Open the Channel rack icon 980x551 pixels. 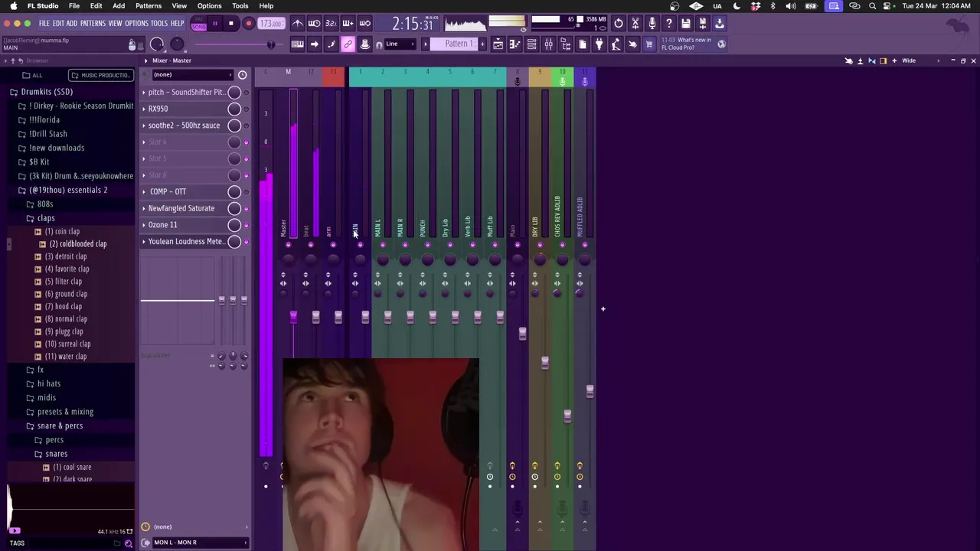(531, 44)
